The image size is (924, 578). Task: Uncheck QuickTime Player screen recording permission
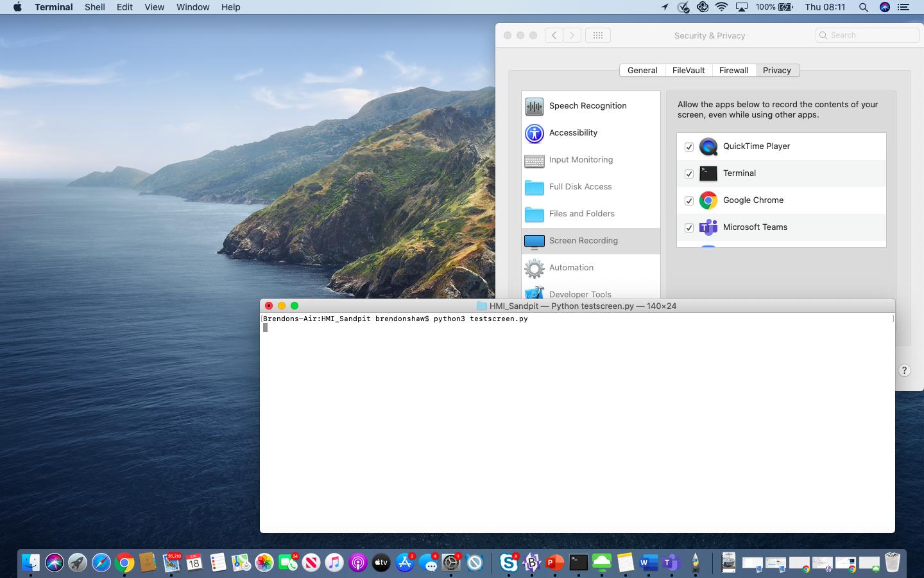click(x=689, y=147)
